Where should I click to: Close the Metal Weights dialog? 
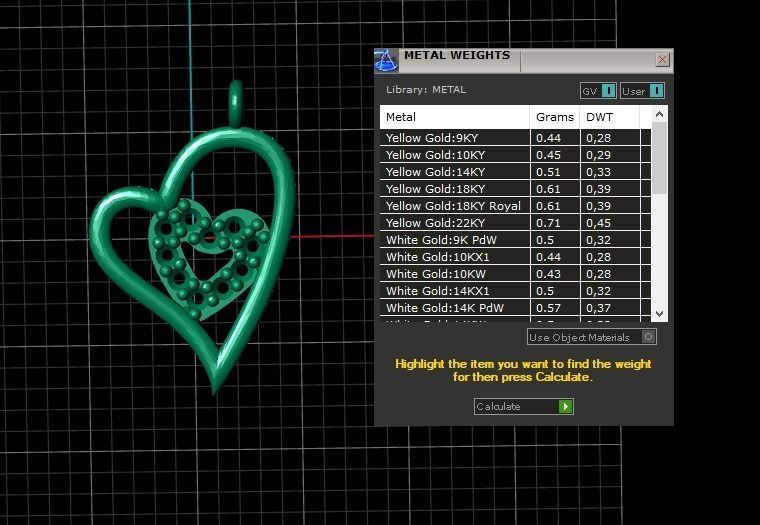[x=662, y=60]
